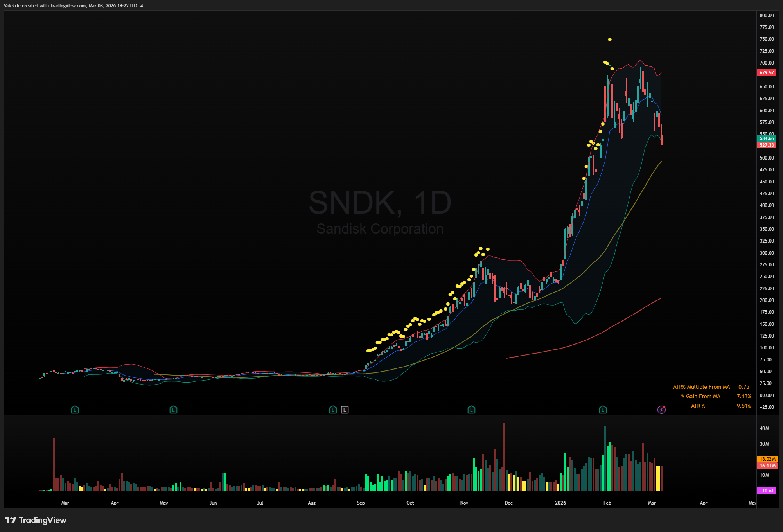783x532 pixels.
Task: Click the ATR% Multiple From MA readout
Action: tap(701, 387)
